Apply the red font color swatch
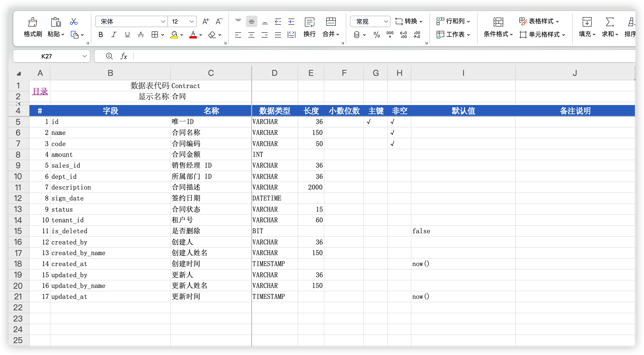 tap(193, 34)
